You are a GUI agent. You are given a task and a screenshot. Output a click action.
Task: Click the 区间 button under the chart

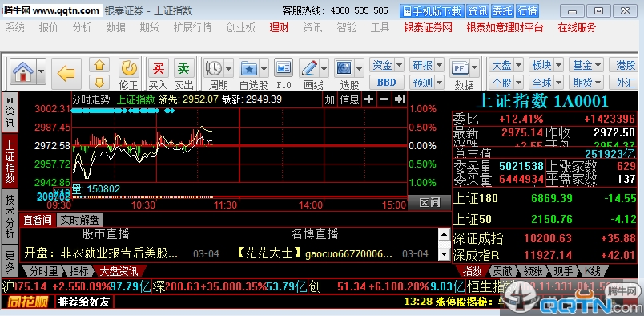point(429,202)
